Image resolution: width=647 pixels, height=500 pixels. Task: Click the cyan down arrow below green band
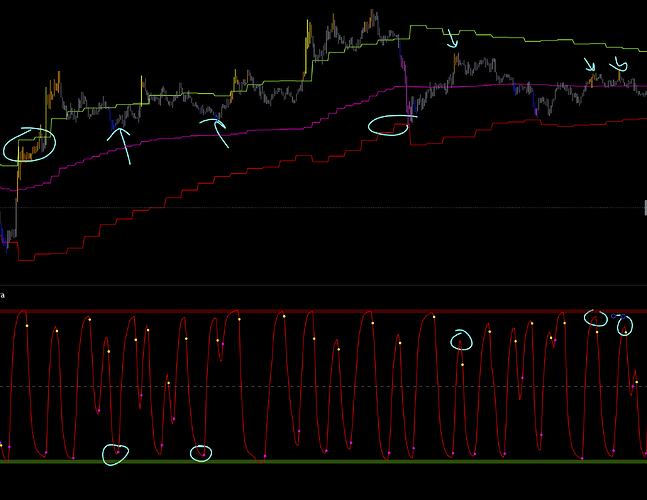click(452, 37)
